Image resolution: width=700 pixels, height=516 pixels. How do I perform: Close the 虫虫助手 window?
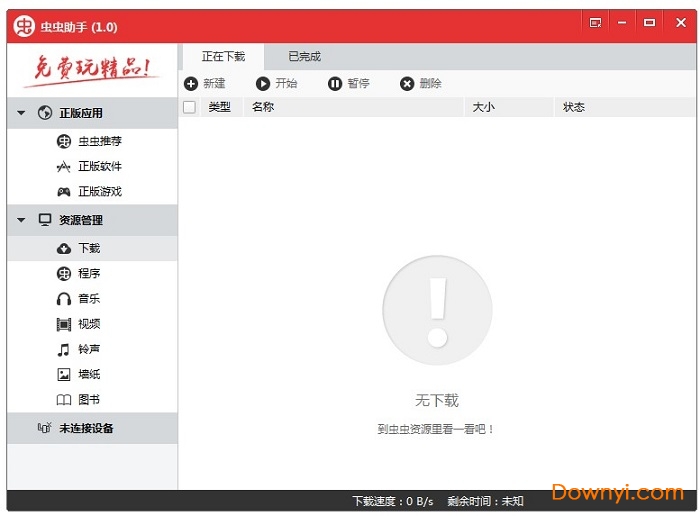click(x=681, y=22)
